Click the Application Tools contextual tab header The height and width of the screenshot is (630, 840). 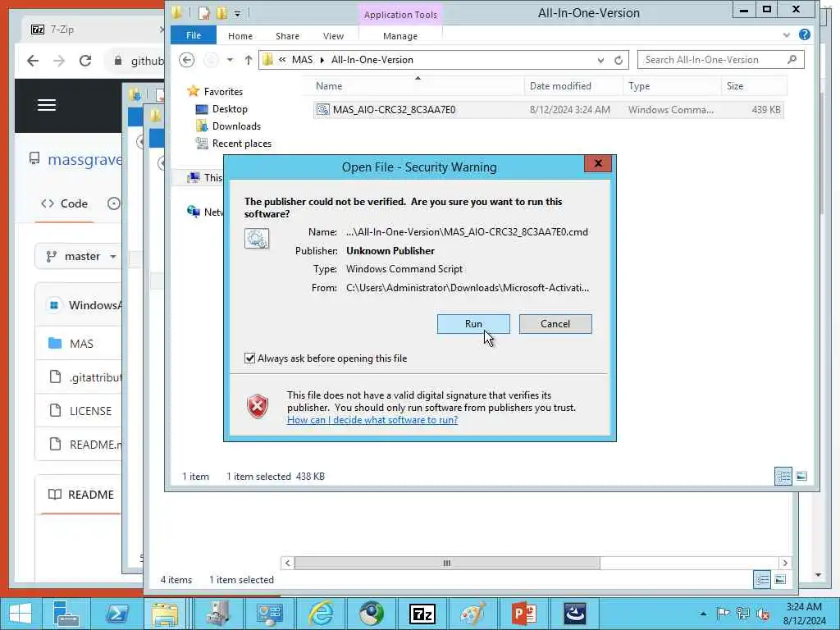pyautogui.click(x=400, y=15)
